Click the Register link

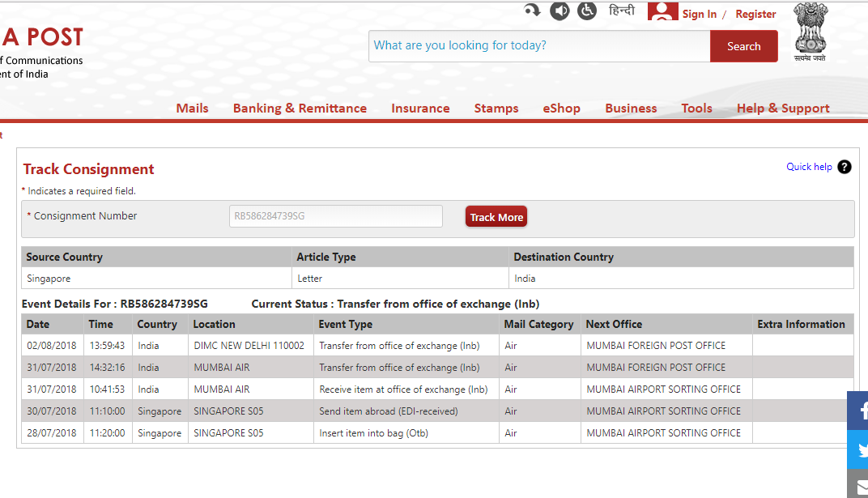(755, 15)
